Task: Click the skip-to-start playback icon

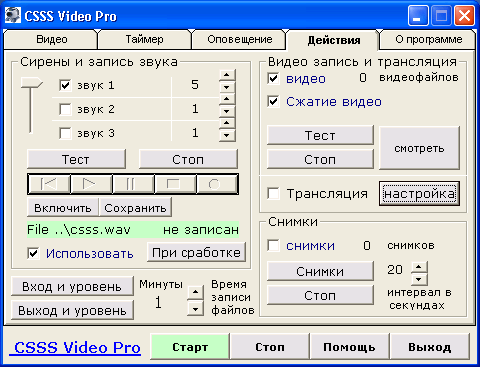Action: [x=49, y=184]
